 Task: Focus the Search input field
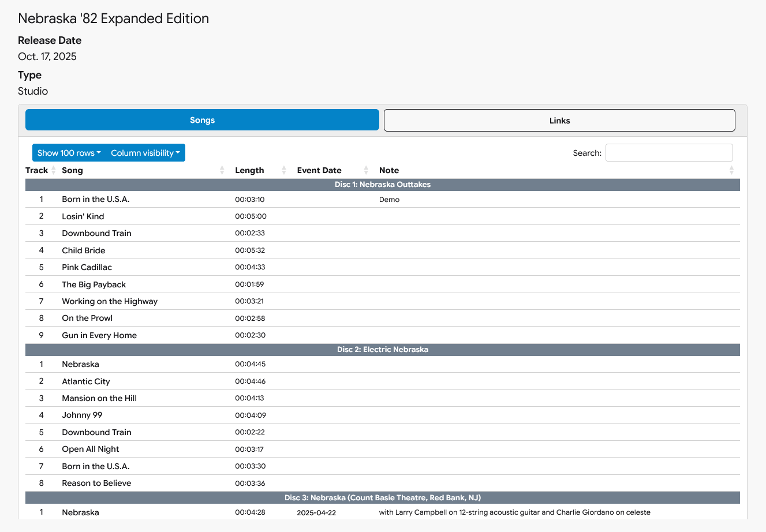[669, 153]
